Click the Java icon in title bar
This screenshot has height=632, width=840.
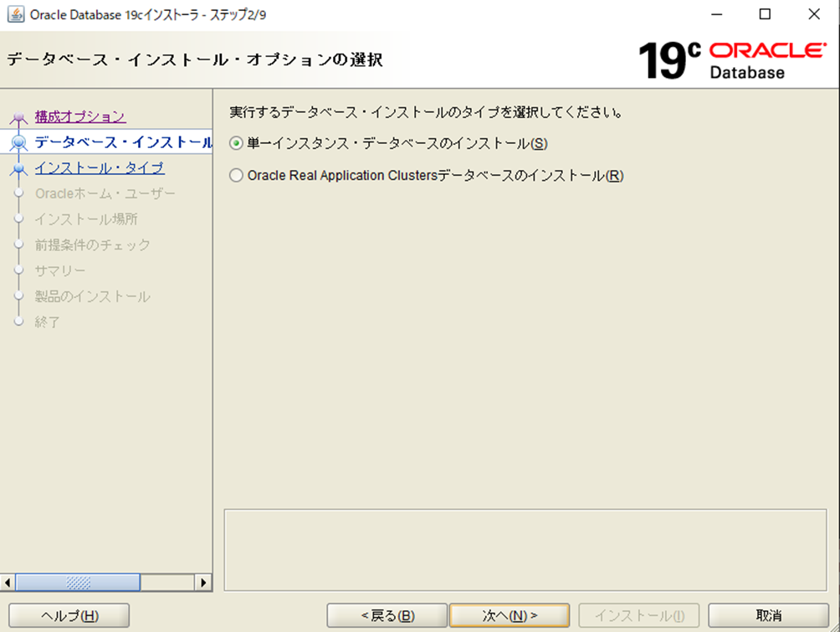pyautogui.click(x=15, y=14)
